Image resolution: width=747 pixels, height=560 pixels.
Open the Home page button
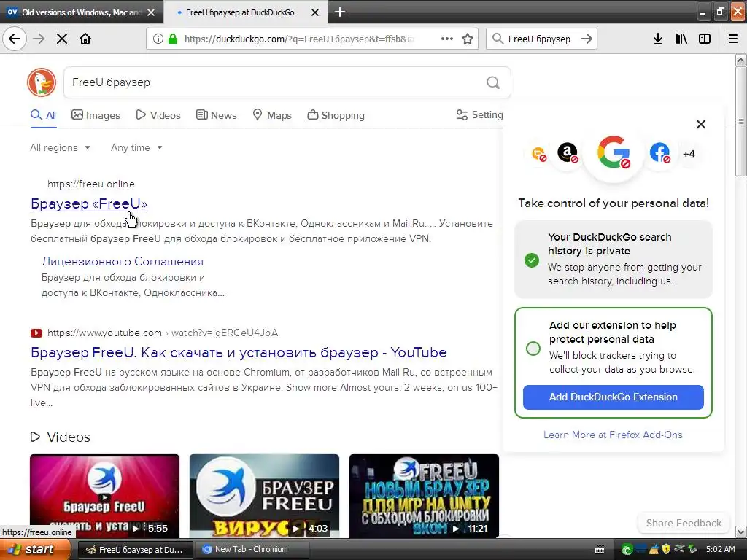tap(85, 39)
